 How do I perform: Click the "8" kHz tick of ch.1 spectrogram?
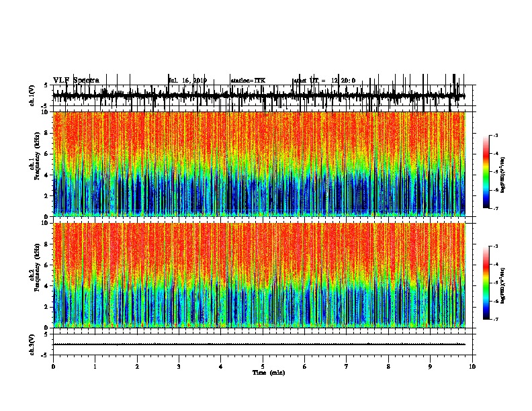(47, 133)
